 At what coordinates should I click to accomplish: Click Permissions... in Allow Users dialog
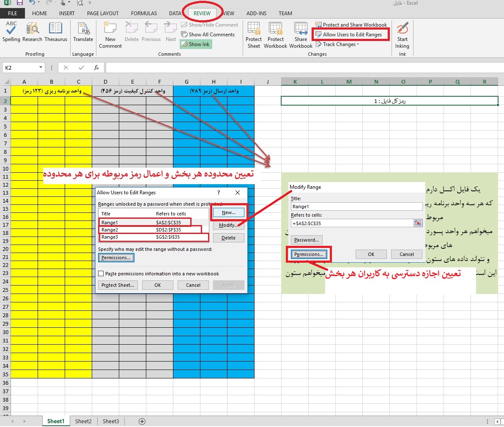pyautogui.click(x=116, y=258)
